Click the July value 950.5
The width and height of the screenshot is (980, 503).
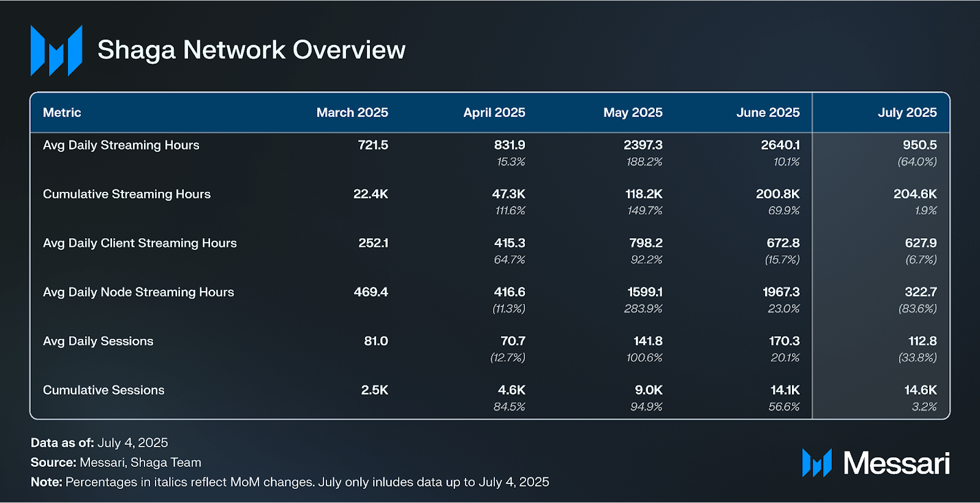[x=920, y=145]
